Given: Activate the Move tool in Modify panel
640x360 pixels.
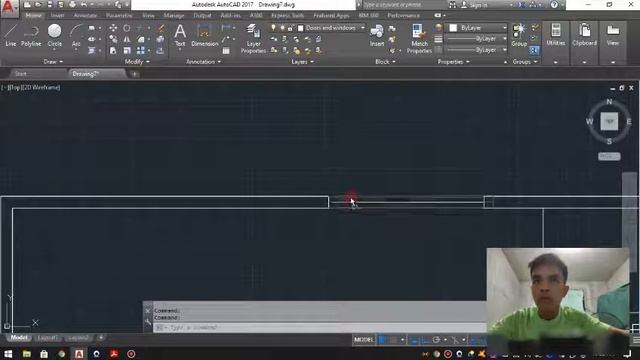Looking at the screenshot, I should point(113,28).
